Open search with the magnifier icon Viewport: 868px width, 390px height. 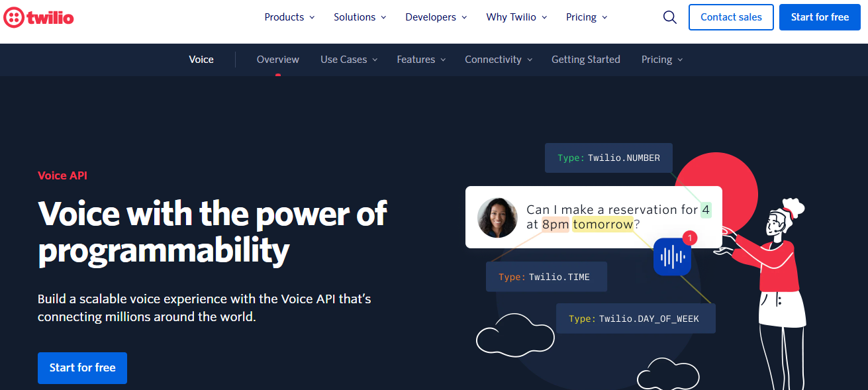pyautogui.click(x=669, y=17)
